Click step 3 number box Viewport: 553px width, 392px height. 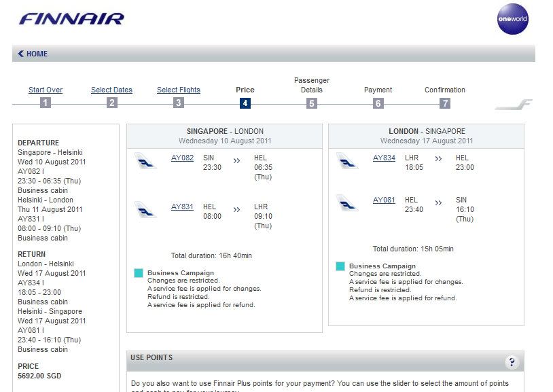tap(179, 103)
